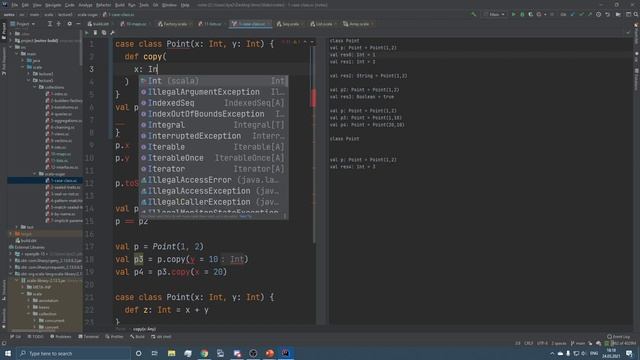Image resolution: width=640 pixels, height=360 pixels.
Task: Select the highlighted 1-case-class file in tree
Action: [x=45, y=180]
